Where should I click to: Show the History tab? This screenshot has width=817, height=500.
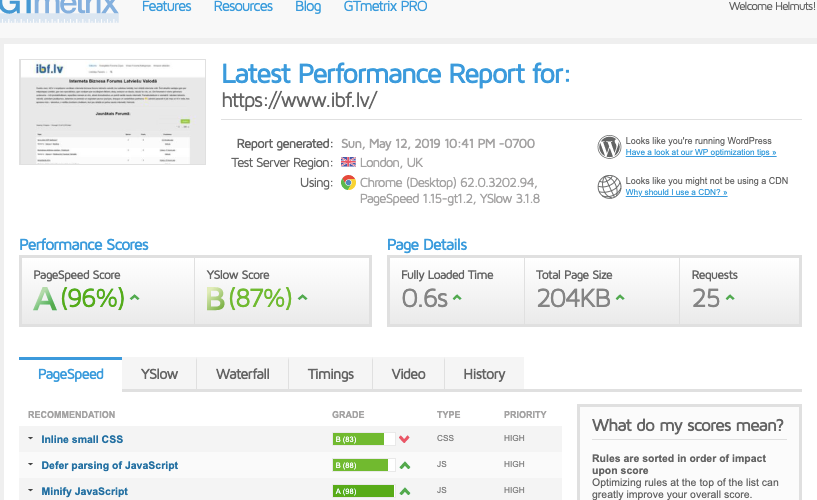tap(484, 374)
